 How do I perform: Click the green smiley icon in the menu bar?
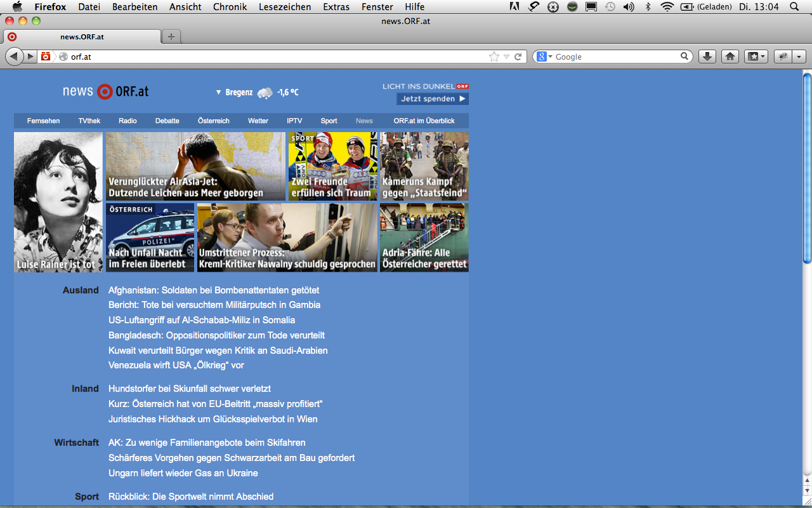coord(572,6)
